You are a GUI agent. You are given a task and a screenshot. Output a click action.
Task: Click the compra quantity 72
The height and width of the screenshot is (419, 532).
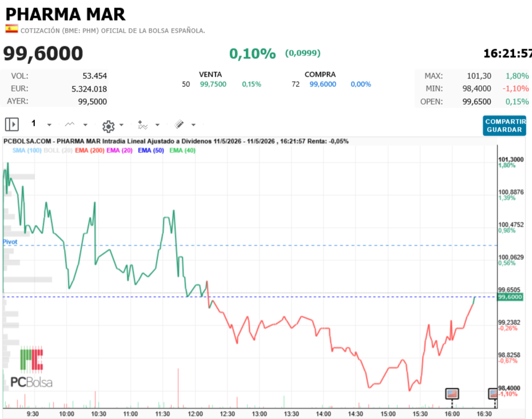296,84
